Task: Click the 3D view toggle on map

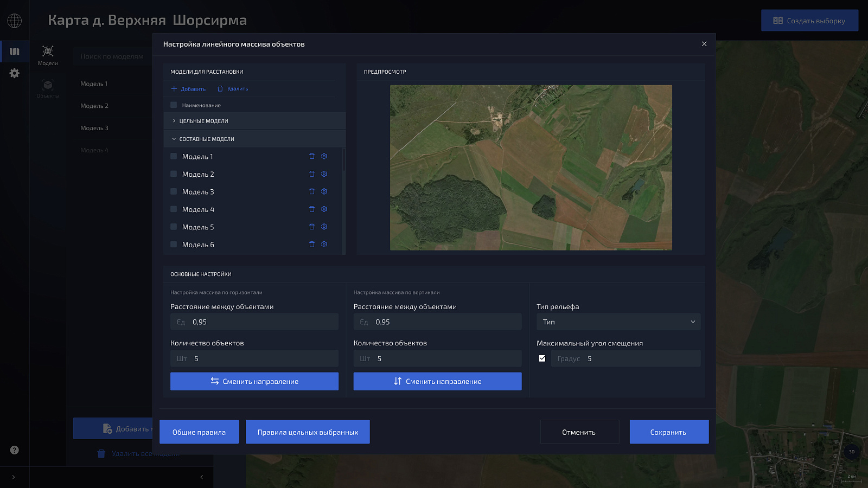Action: [852, 452]
